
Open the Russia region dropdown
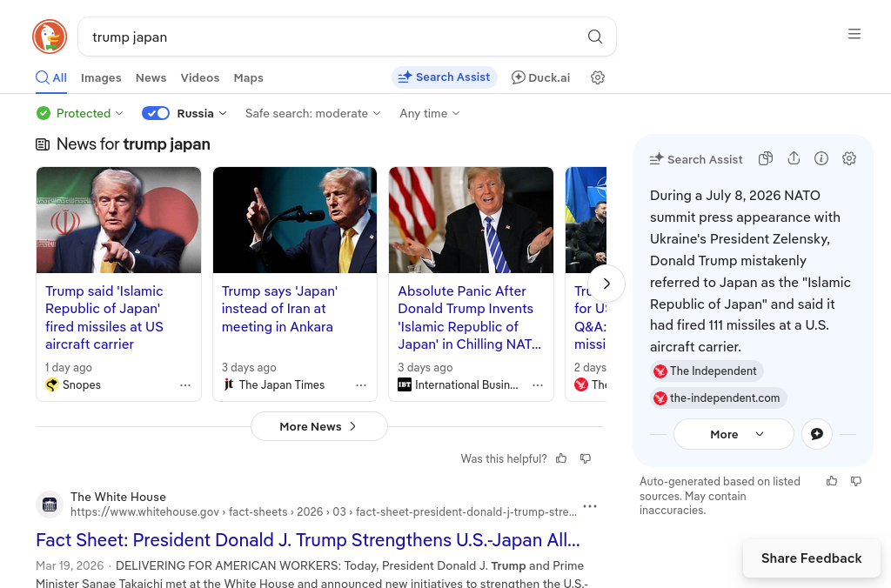[202, 113]
